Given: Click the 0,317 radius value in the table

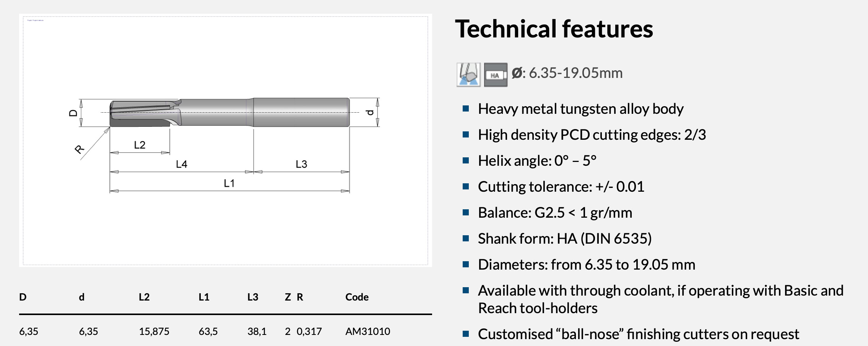Looking at the screenshot, I should coord(309,331).
